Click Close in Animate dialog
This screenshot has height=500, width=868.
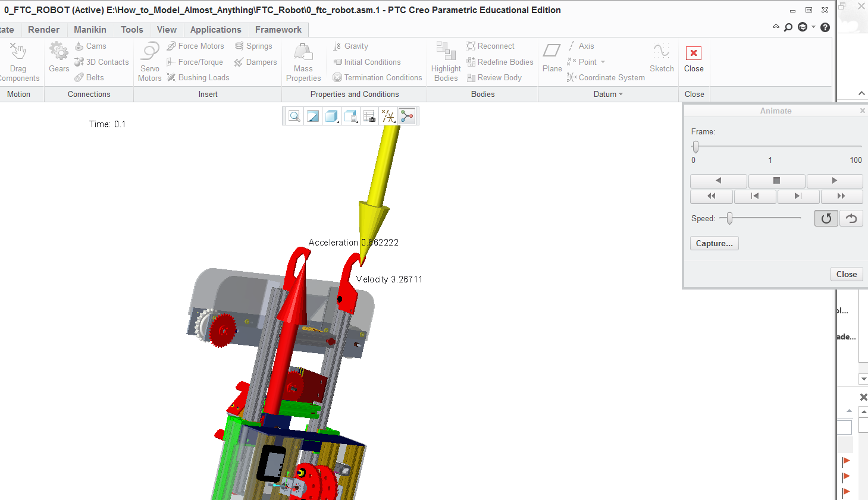(846, 274)
